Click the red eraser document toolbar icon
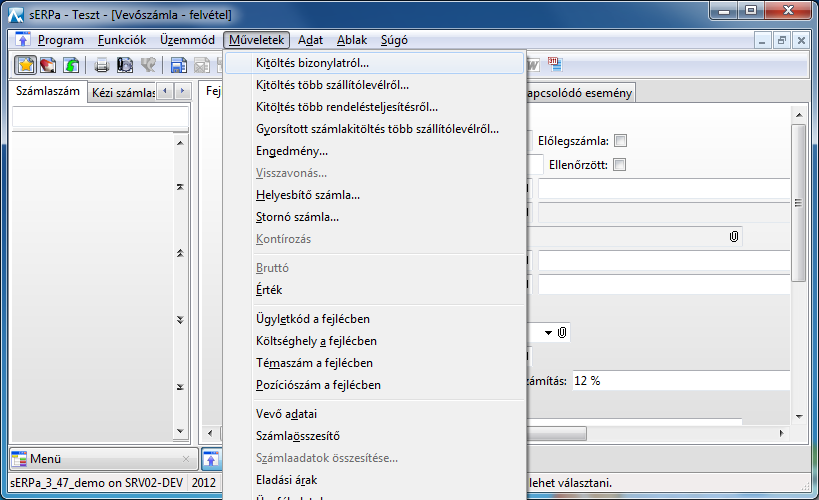This screenshot has width=819, height=500. click(x=48, y=65)
